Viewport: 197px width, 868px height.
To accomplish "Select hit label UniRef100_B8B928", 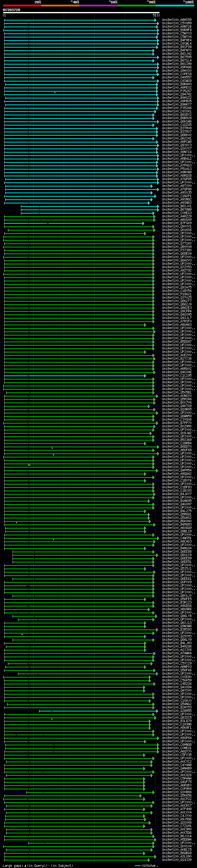I will pyautogui.click(x=177, y=118).
